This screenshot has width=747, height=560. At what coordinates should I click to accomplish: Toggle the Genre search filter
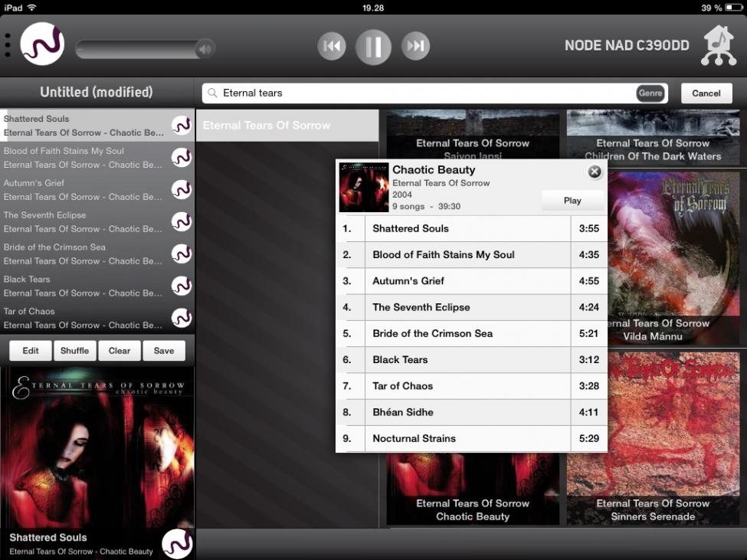tap(650, 93)
